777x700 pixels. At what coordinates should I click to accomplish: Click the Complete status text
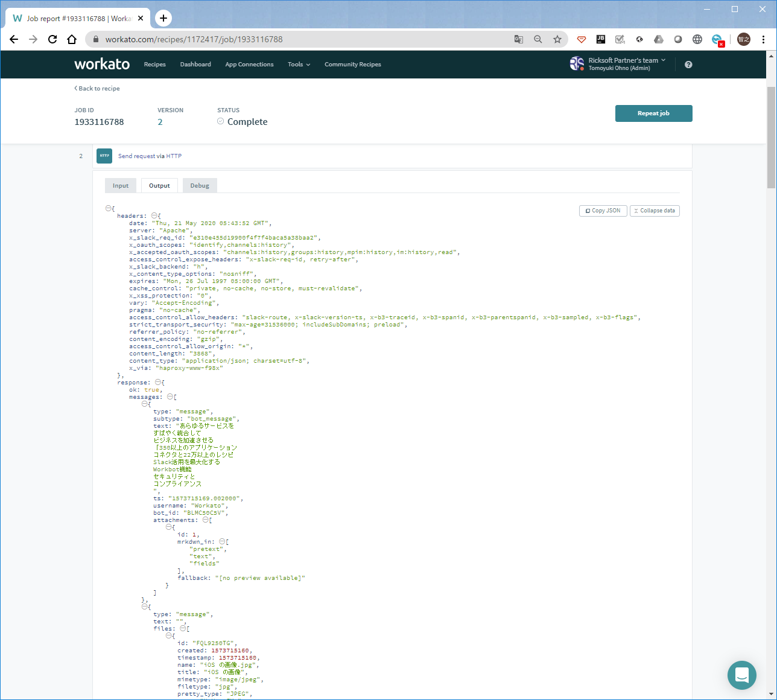click(247, 122)
